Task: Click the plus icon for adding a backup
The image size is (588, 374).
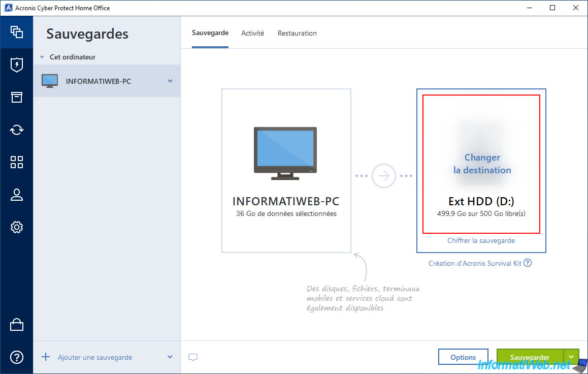Action: (45, 357)
